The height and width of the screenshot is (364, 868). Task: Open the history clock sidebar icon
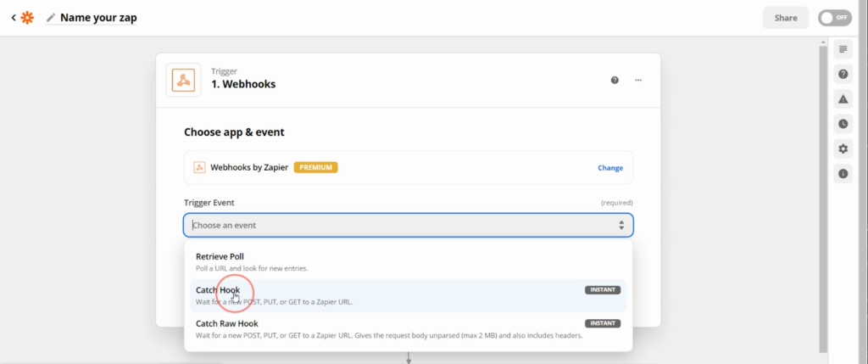[x=843, y=124]
